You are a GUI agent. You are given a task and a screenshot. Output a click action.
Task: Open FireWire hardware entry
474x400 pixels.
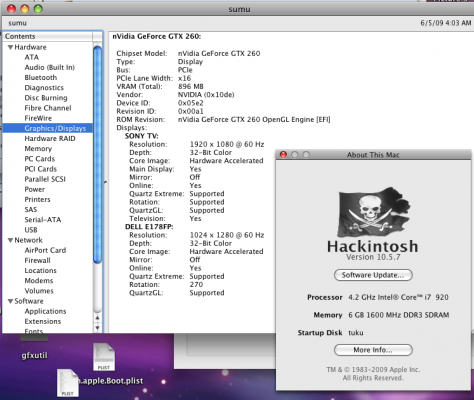(38, 118)
